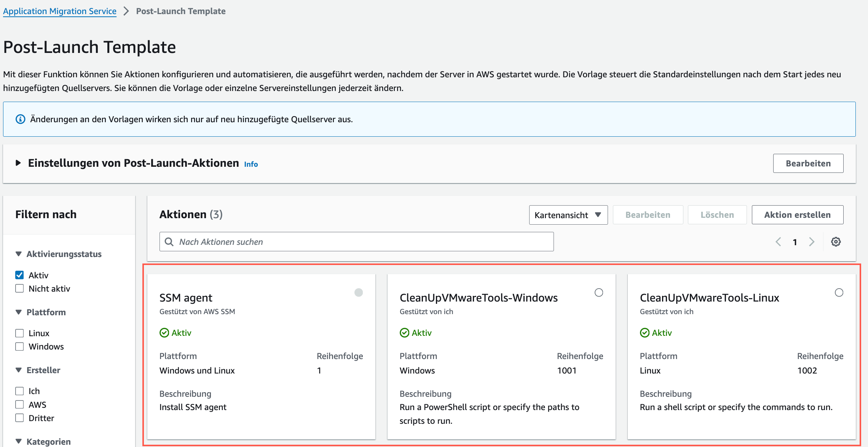The height and width of the screenshot is (447, 868).
Task: Click the Aktion erstellen button
Action: [x=798, y=215]
